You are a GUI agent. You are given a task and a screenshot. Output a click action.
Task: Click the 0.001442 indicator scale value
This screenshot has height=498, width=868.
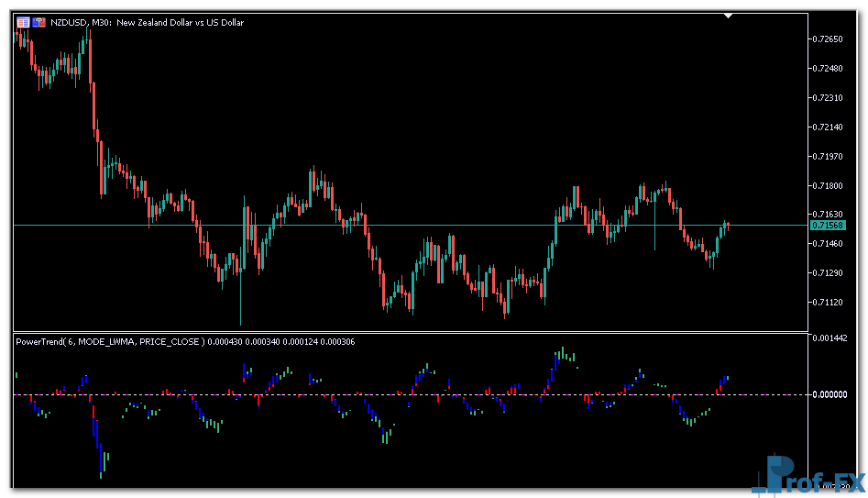pyautogui.click(x=831, y=338)
